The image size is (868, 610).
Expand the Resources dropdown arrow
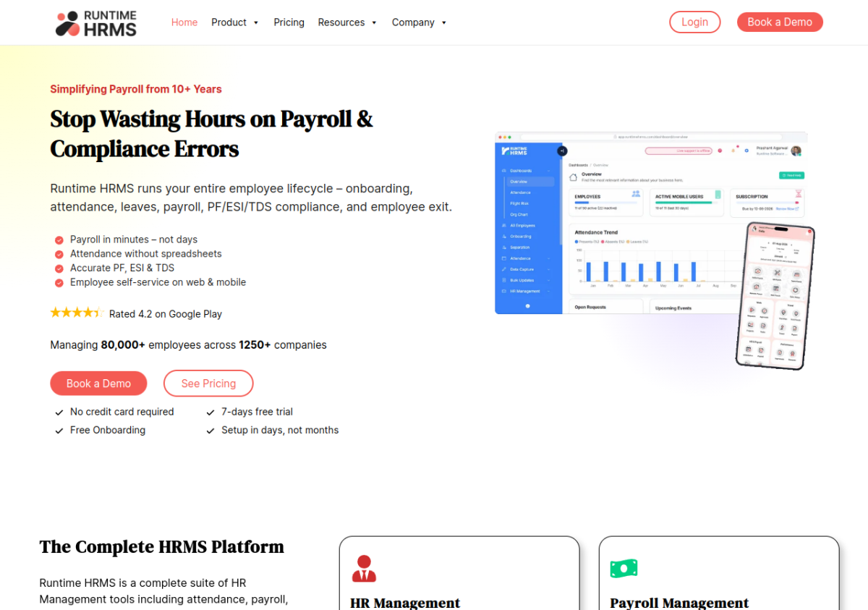[374, 22]
